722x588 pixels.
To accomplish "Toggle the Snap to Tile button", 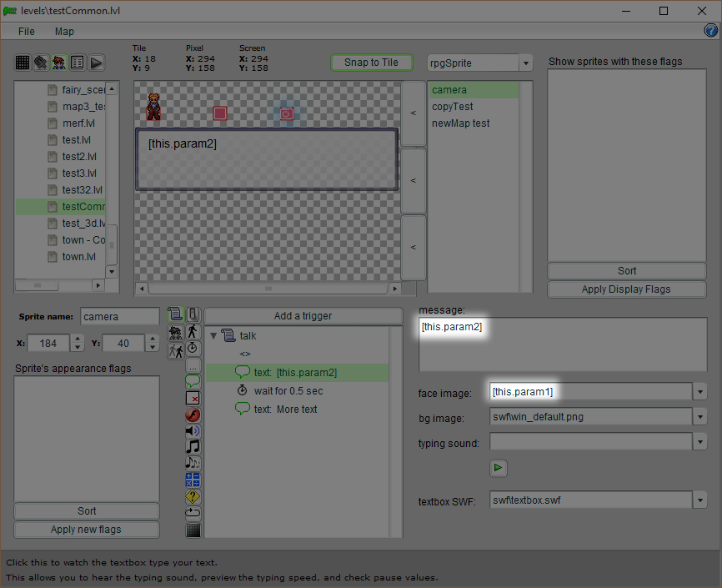I will [x=371, y=63].
